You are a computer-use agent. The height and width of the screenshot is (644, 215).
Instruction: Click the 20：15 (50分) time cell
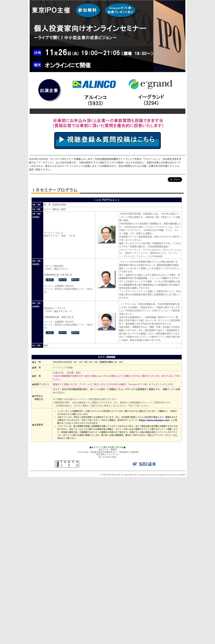37,322
